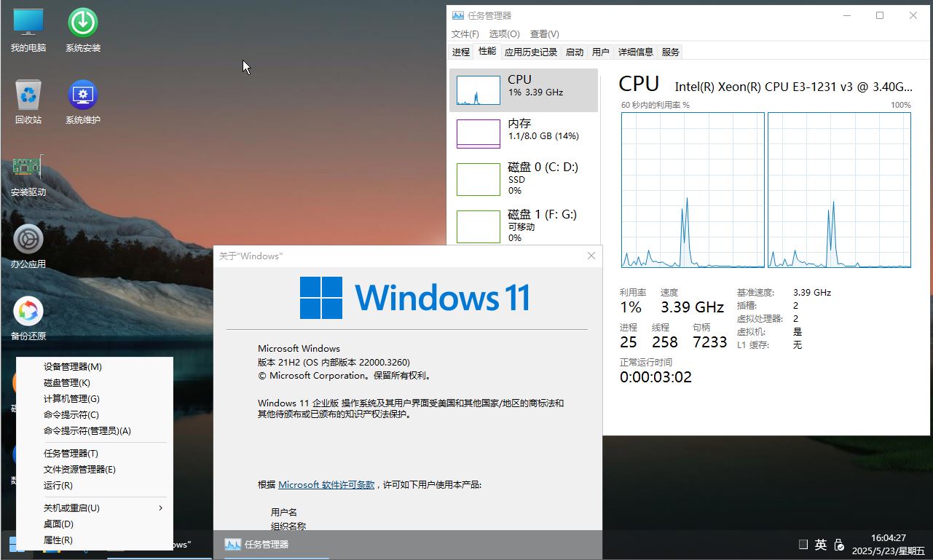Select the 安装驱动 desktop icon
This screenshot has height=560, width=933.
(x=28, y=175)
